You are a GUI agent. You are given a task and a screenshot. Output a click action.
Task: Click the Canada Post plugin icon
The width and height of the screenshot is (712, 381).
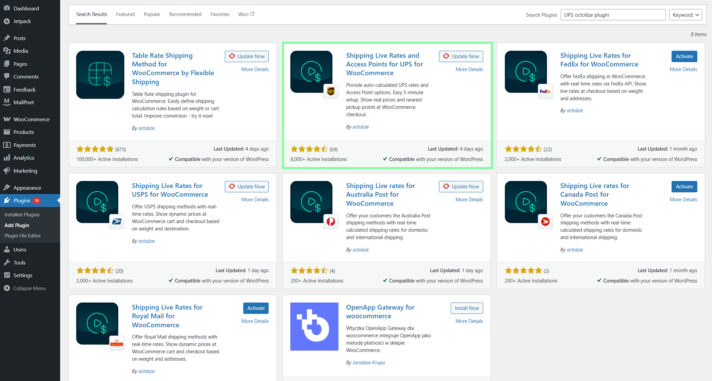coord(526,202)
